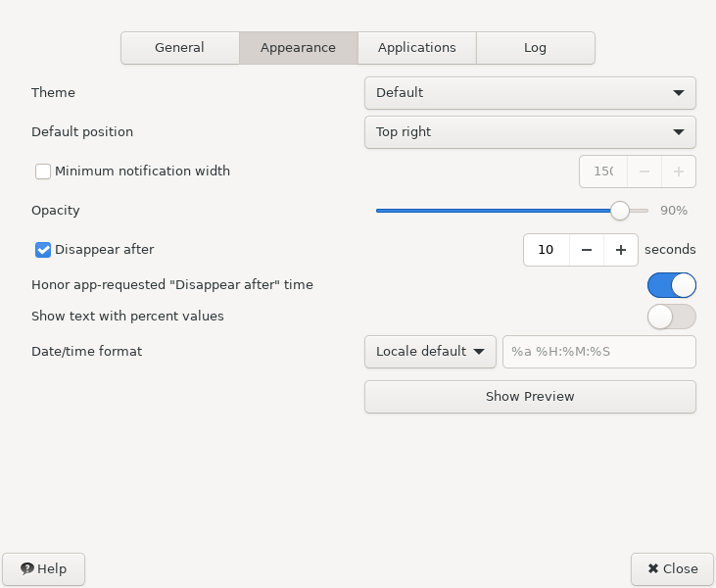Click the plus button for minimum notification width
This screenshot has height=588, width=716.
point(678,171)
